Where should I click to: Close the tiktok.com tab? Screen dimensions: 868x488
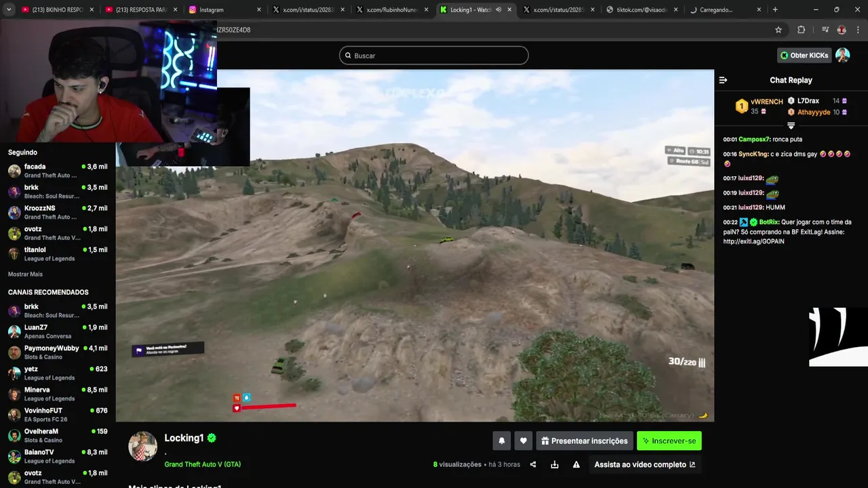pyautogui.click(x=675, y=9)
